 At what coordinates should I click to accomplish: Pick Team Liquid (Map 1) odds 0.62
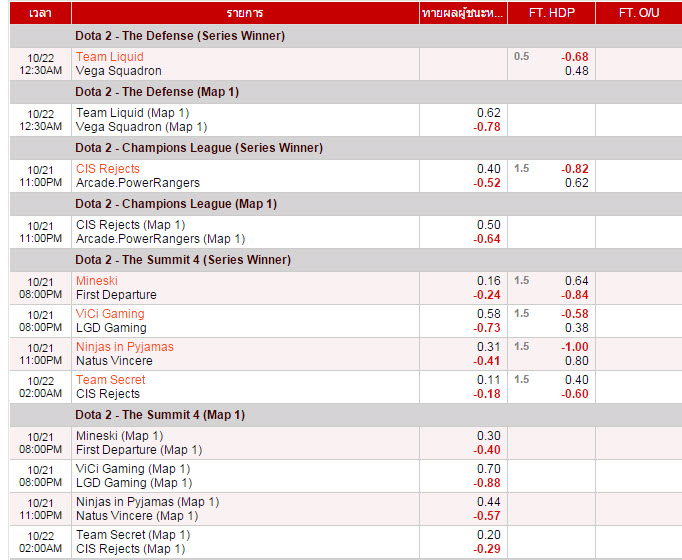(488, 113)
